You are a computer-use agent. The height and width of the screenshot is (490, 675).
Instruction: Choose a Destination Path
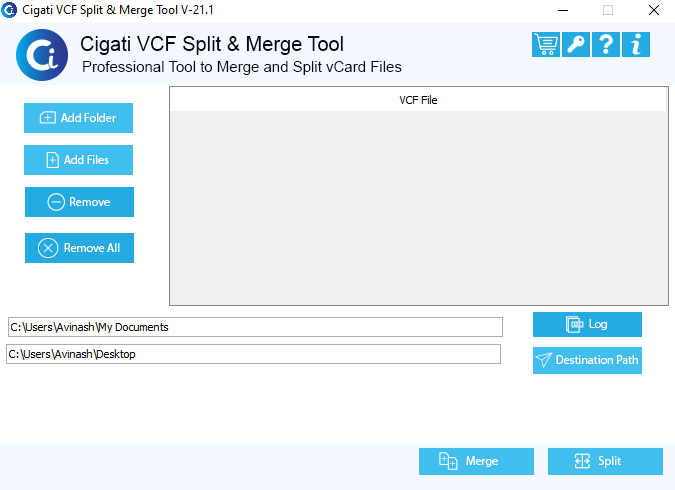click(x=587, y=360)
